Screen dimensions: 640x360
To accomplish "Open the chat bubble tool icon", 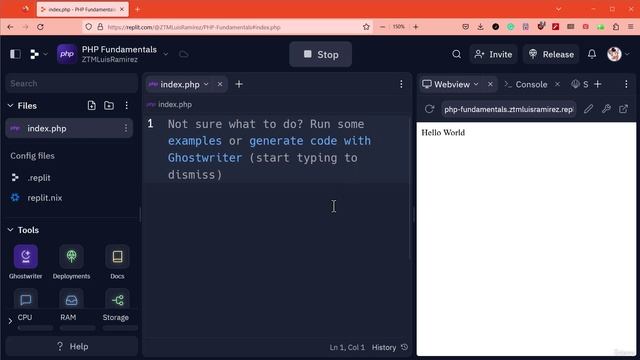I will (26, 300).
